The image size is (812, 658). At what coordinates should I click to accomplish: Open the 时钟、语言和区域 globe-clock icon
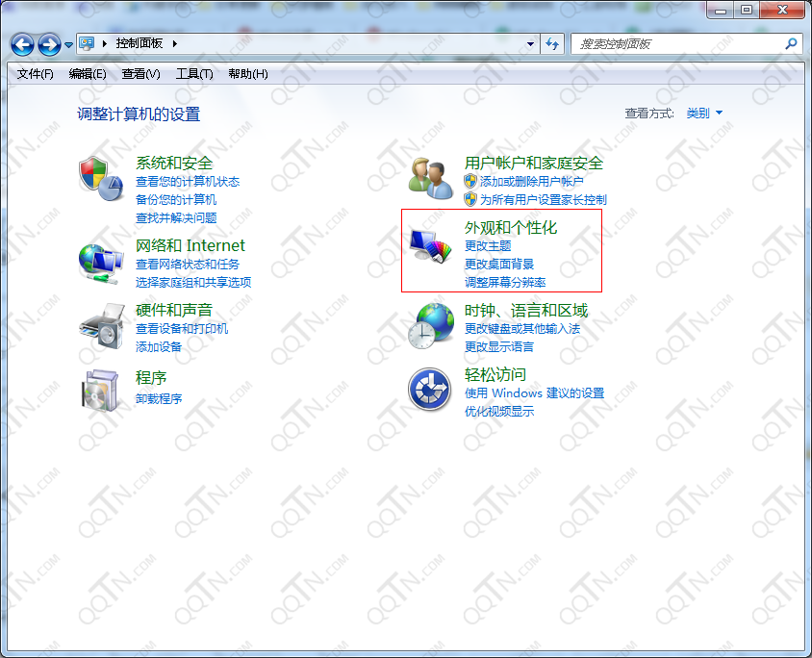click(430, 325)
